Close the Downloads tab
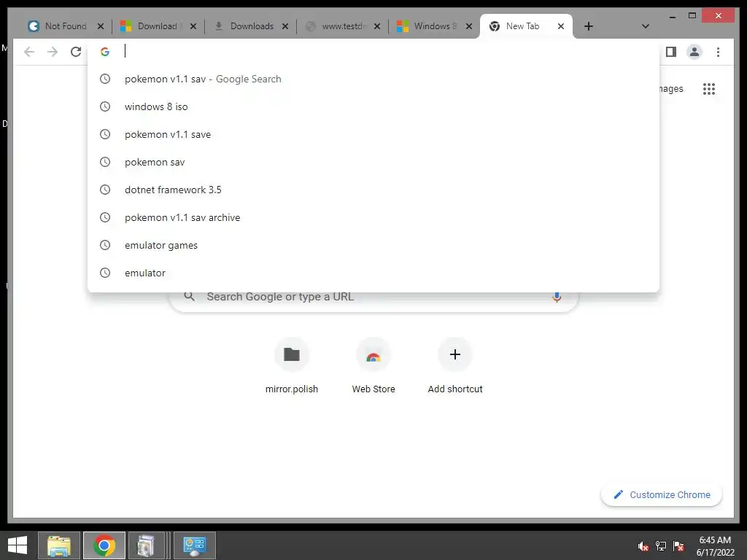Viewport: 747px width, 560px height. coord(285,26)
